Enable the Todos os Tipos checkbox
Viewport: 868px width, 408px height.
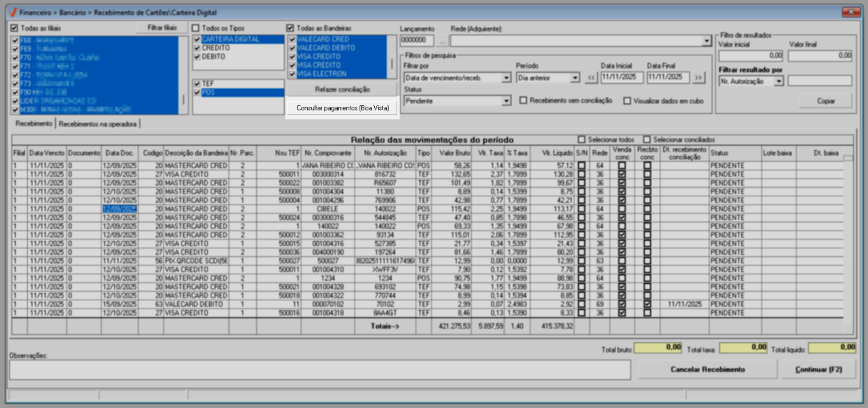tap(196, 28)
